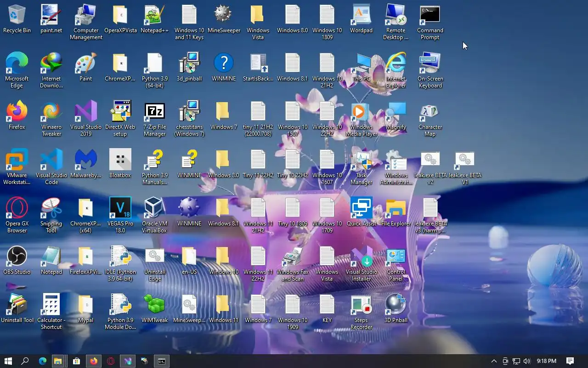This screenshot has height=368, width=588.
Task: Open Microsoft Store from taskbar
Action: (77, 361)
